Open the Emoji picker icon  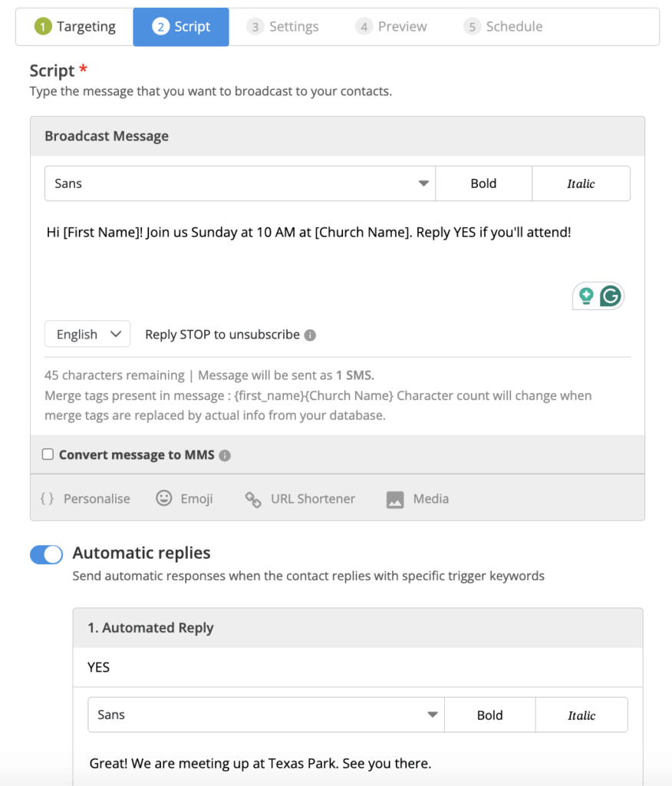click(164, 499)
